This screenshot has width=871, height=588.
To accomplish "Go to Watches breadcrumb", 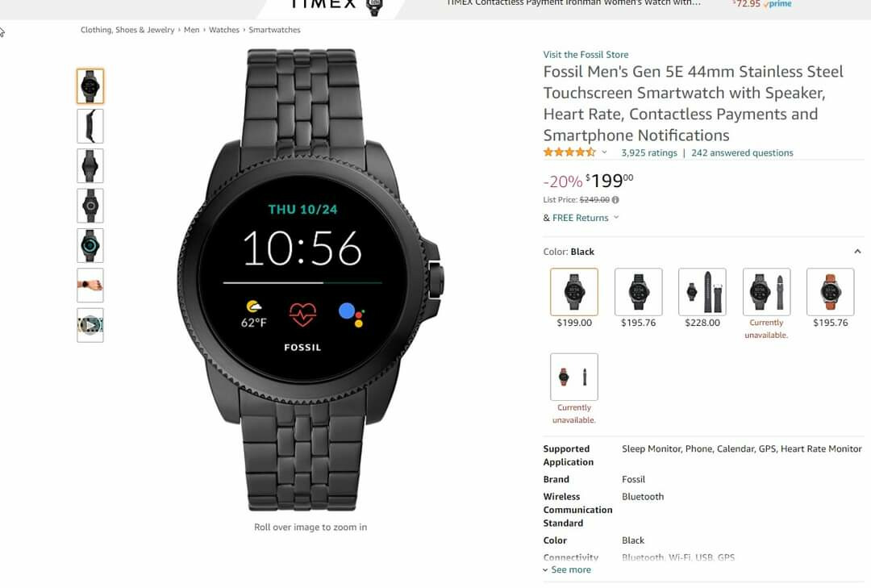I will tap(224, 30).
